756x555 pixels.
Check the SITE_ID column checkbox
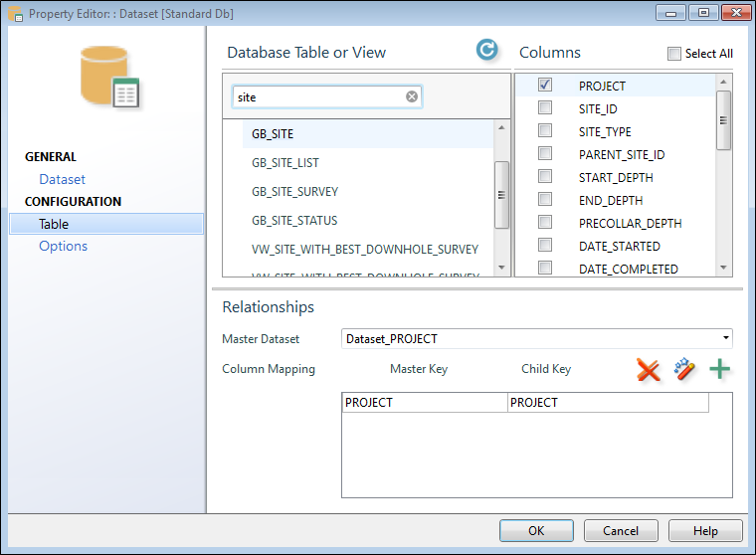545,107
